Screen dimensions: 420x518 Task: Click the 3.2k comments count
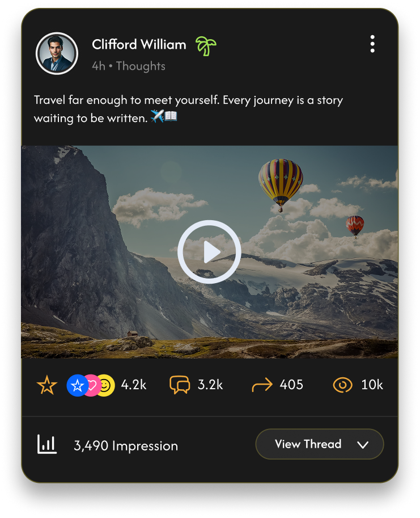coord(210,385)
